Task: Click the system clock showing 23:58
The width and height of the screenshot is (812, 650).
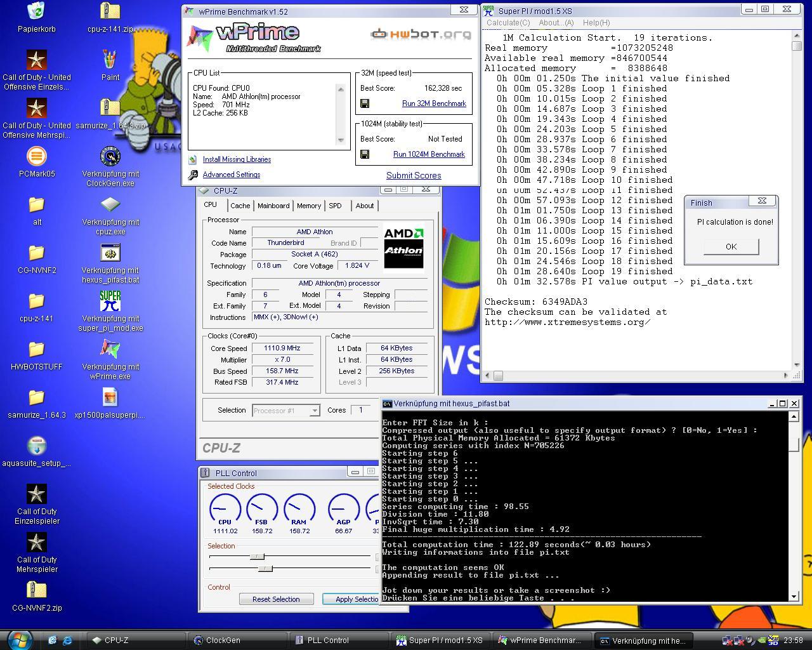Action: (793, 640)
